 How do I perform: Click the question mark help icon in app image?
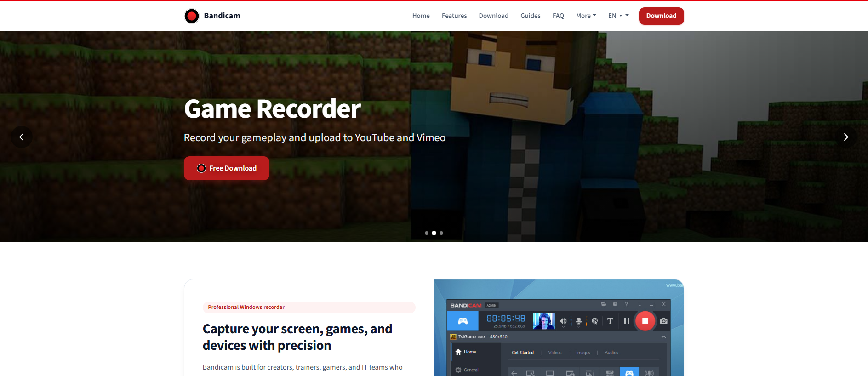[x=626, y=304]
